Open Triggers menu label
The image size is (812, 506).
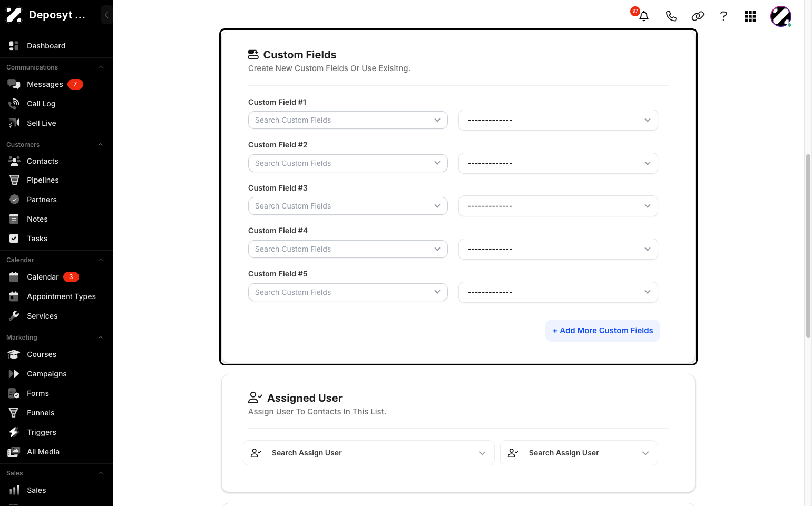42,432
